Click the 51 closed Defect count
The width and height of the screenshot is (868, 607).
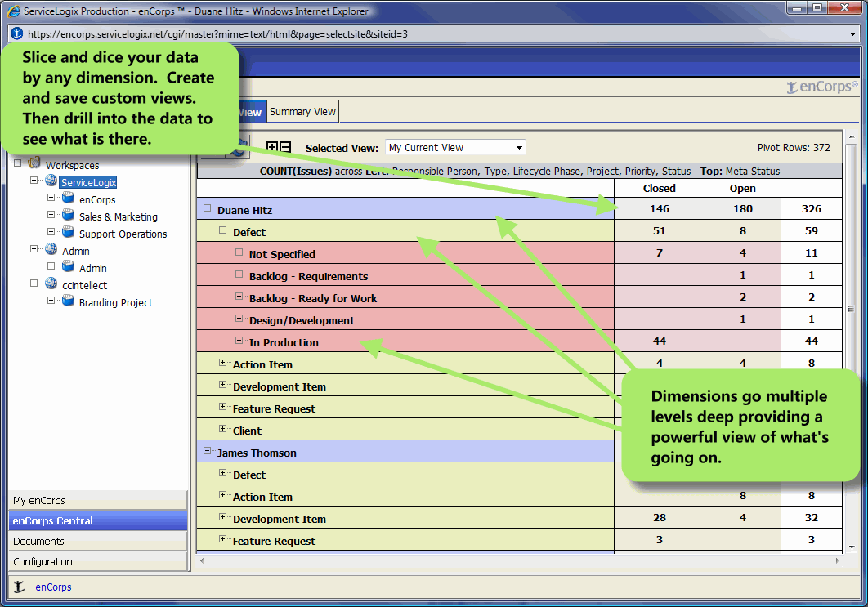pyautogui.click(x=660, y=230)
